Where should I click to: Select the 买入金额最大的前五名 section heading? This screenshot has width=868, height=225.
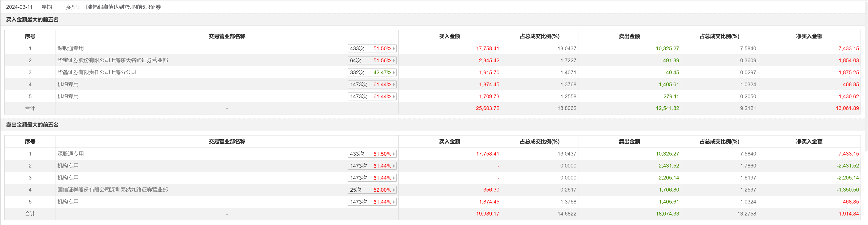[x=32, y=19]
